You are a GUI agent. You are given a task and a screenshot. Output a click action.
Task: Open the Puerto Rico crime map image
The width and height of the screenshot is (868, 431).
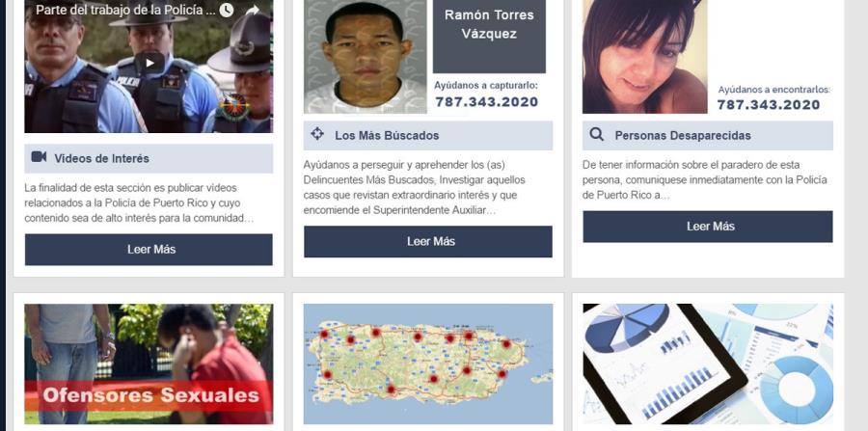(428, 364)
